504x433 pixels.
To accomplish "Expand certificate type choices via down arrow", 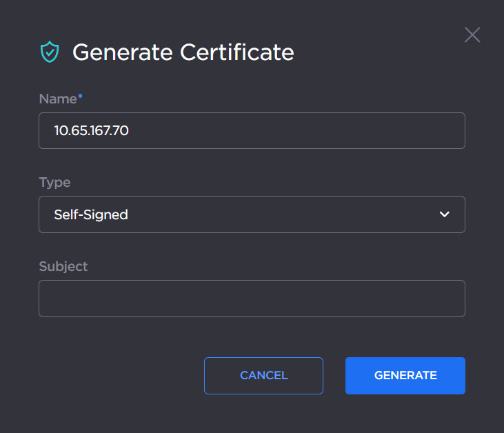I will click(445, 214).
